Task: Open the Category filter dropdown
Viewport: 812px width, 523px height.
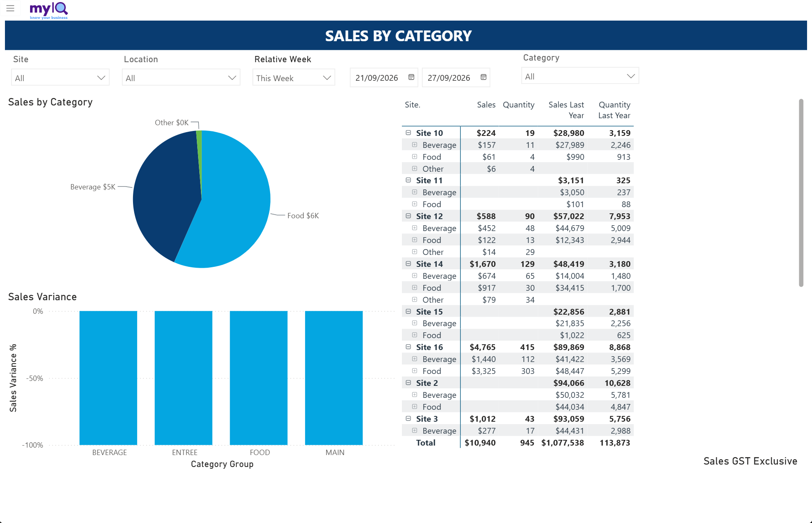Action: (580, 76)
